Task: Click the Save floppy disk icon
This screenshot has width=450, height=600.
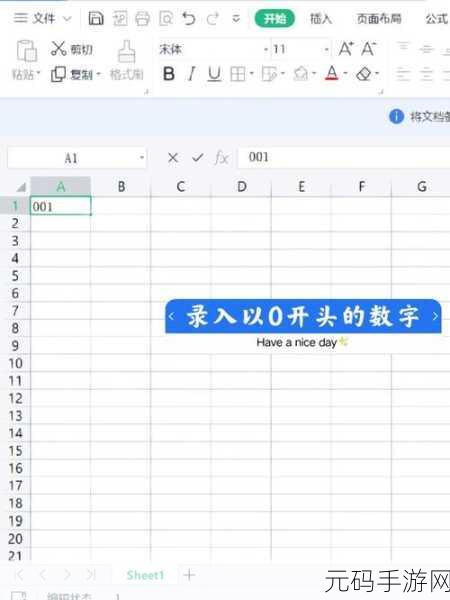Action: pyautogui.click(x=96, y=18)
